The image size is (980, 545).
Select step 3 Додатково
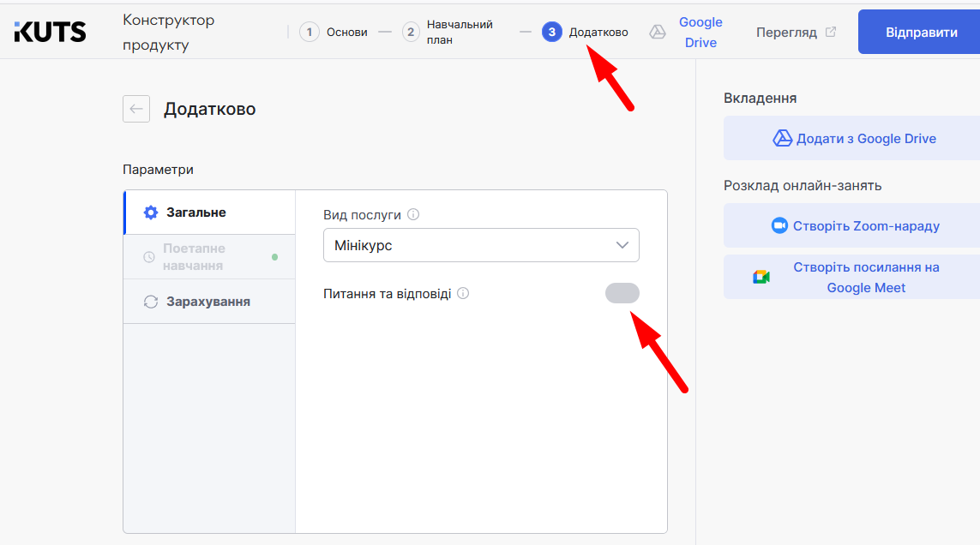586,33
